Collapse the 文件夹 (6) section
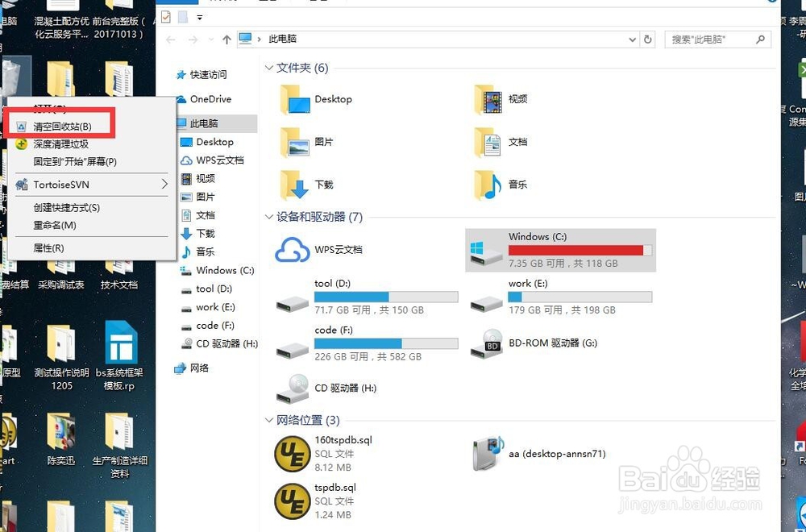This screenshot has height=532, width=806. click(268, 68)
